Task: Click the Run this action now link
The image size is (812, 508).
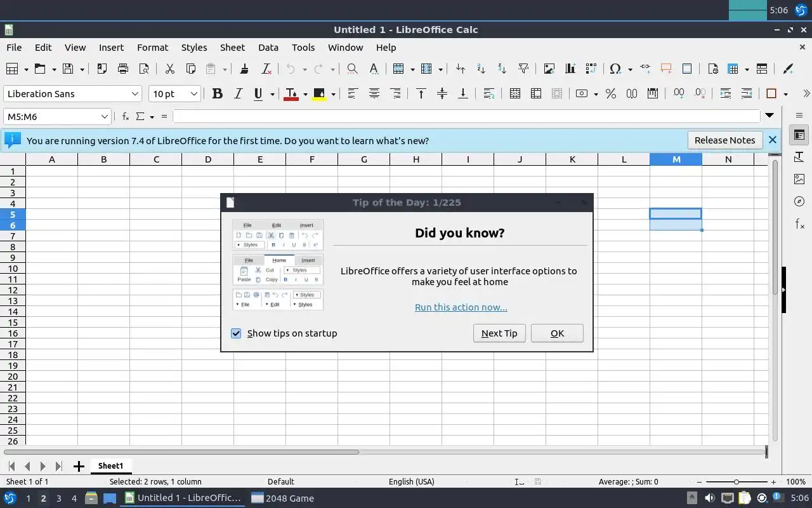Action: coord(461,307)
